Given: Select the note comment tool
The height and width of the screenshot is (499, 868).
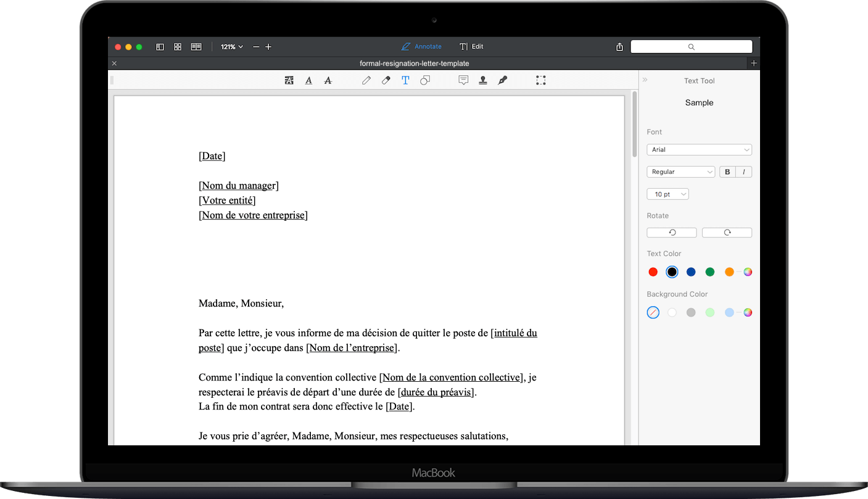Looking at the screenshot, I should coord(463,80).
